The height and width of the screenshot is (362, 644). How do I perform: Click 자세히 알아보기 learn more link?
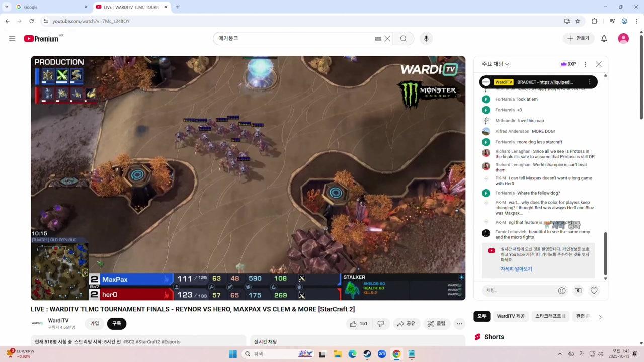516,269
